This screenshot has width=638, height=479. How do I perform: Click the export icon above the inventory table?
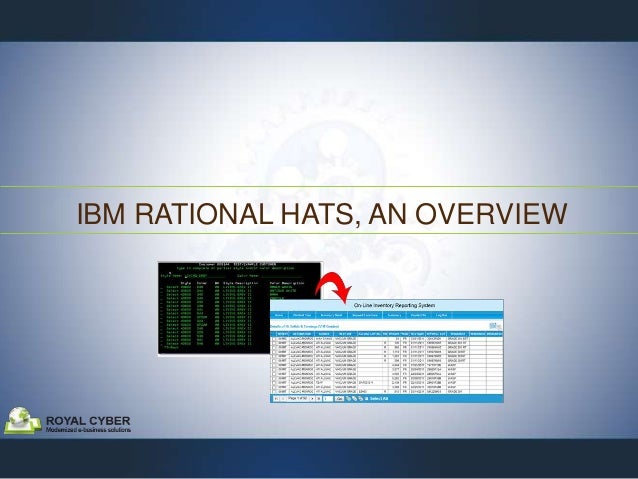click(x=495, y=326)
